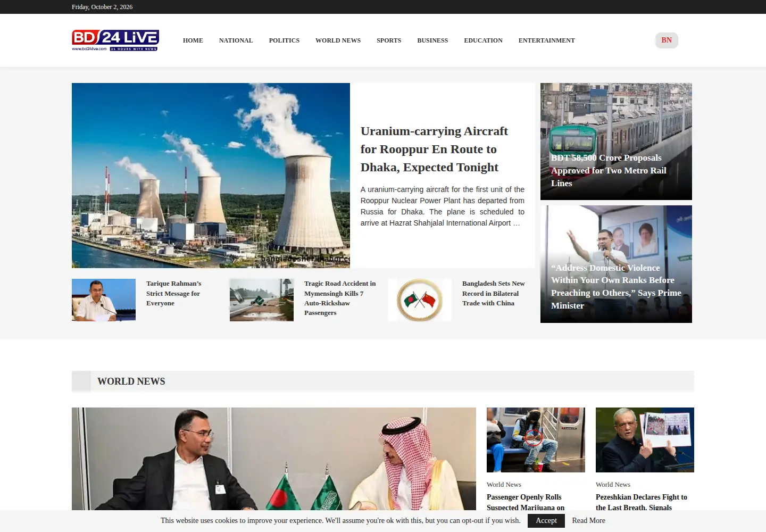Click the date Friday, October 2, 2026
Image resolution: width=766 pixels, height=532 pixels.
point(102,7)
